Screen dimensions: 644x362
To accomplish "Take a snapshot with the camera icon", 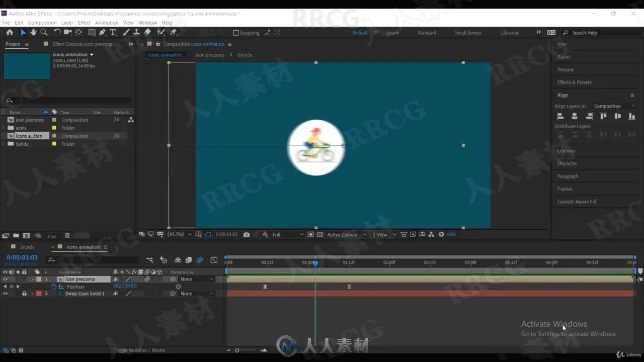I will (246, 234).
